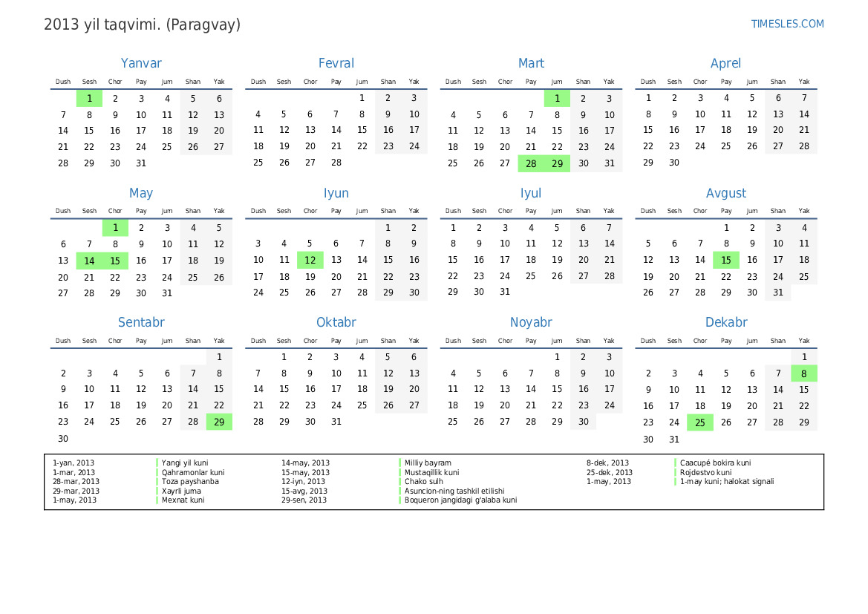Screen dimensions: 868x614
Task: Click highlighted December 25 date
Action: [699, 422]
